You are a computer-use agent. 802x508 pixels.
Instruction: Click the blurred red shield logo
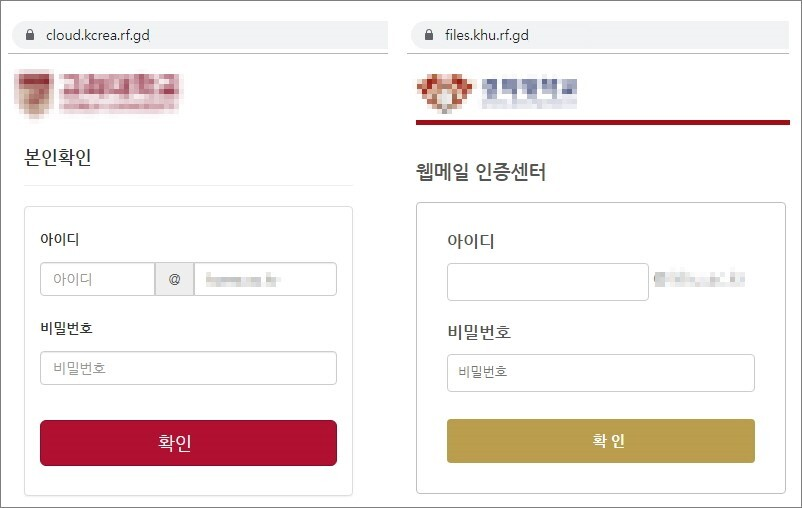tap(34, 92)
